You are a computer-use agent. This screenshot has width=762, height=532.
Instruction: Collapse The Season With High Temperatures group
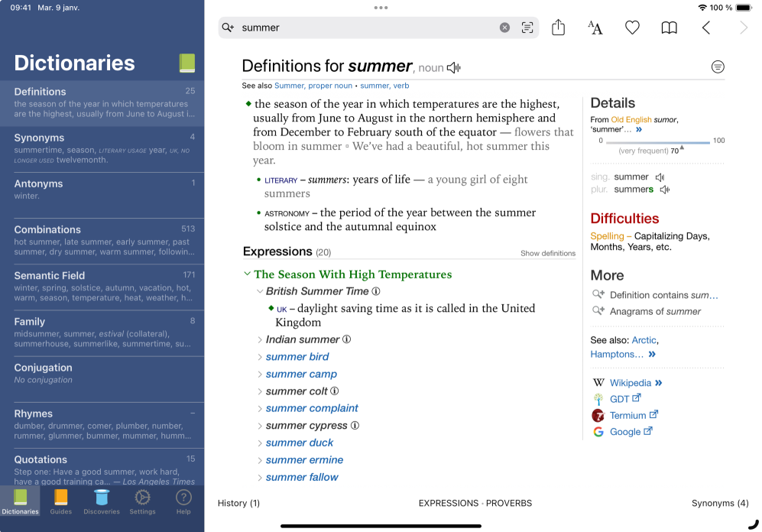click(247, 274)
